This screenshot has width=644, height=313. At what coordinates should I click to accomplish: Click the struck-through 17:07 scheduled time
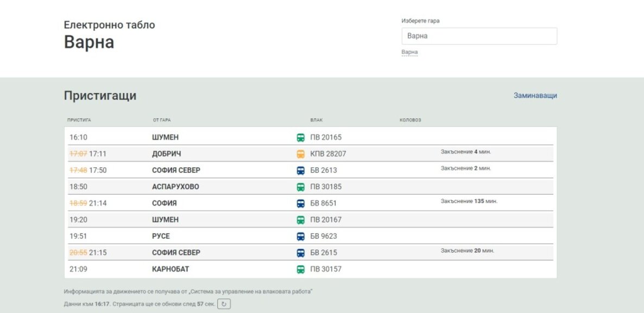tap(78, 154)
